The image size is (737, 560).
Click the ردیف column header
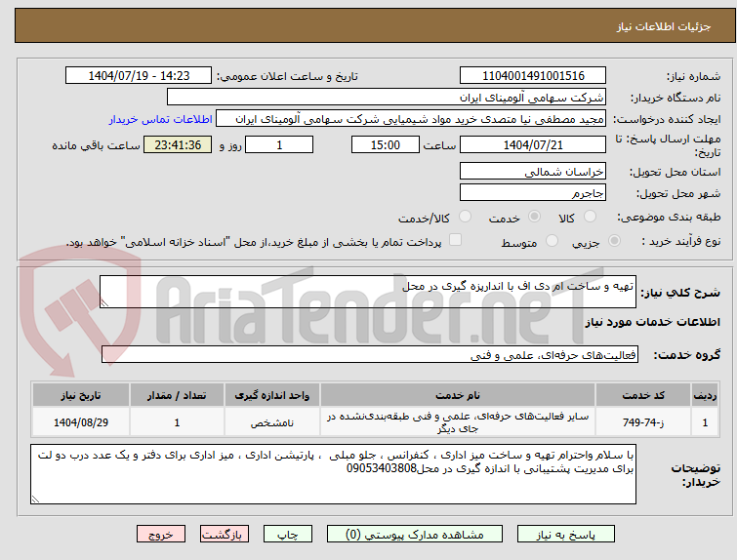[705, 395]
